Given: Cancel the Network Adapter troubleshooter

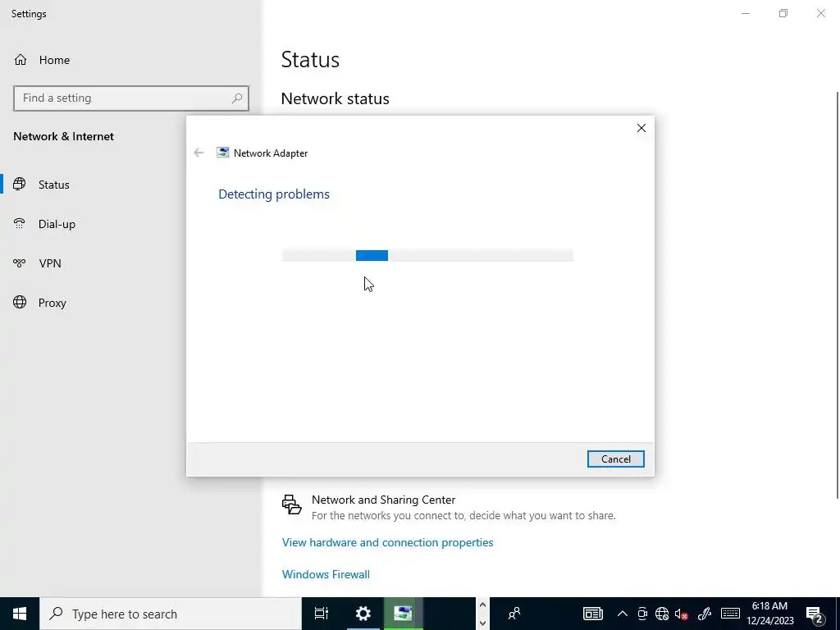Looking at the screenshot, I should [615, 459].
